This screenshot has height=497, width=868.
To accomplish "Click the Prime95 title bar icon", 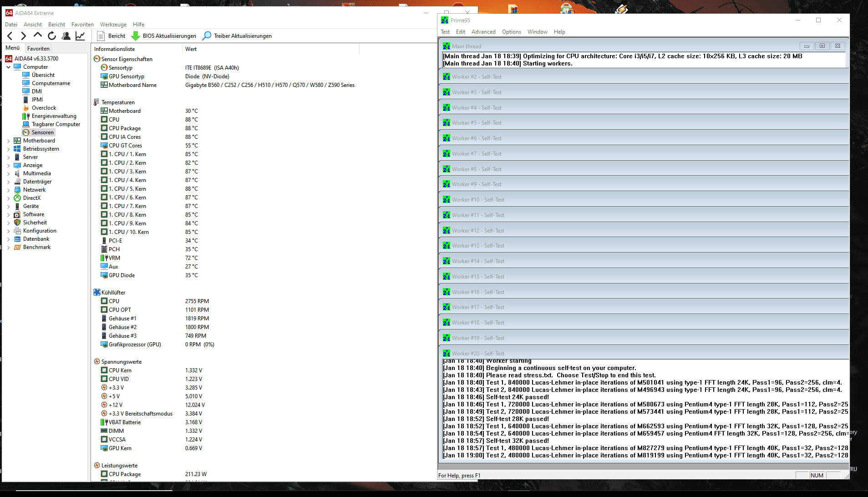I will click(x=445, y=20).
